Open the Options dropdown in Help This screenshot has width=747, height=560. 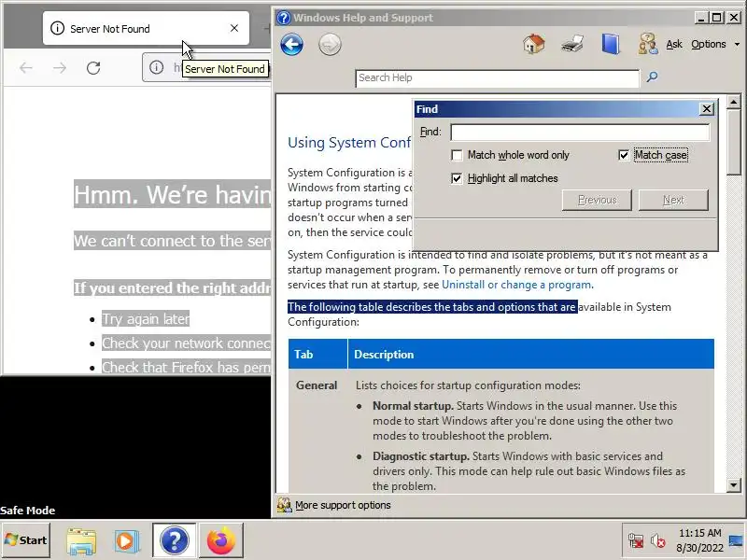pos(715,44)
